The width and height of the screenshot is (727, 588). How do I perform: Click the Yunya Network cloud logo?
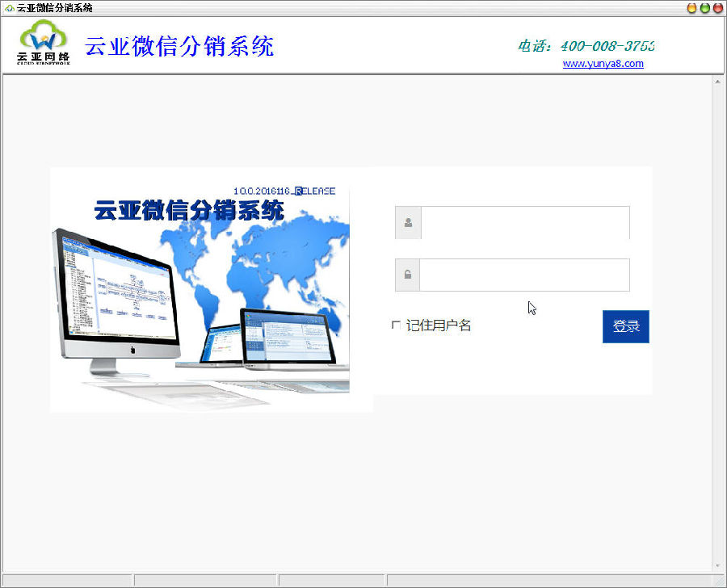click(x=44, y=43)
